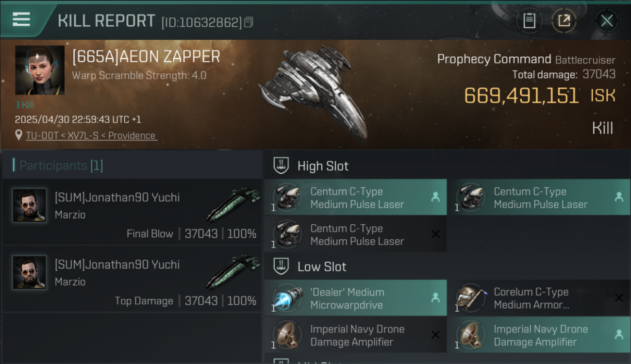The image size is (631, 364).
Task: Click the Low Slot section icon
Action: [282, 266]
